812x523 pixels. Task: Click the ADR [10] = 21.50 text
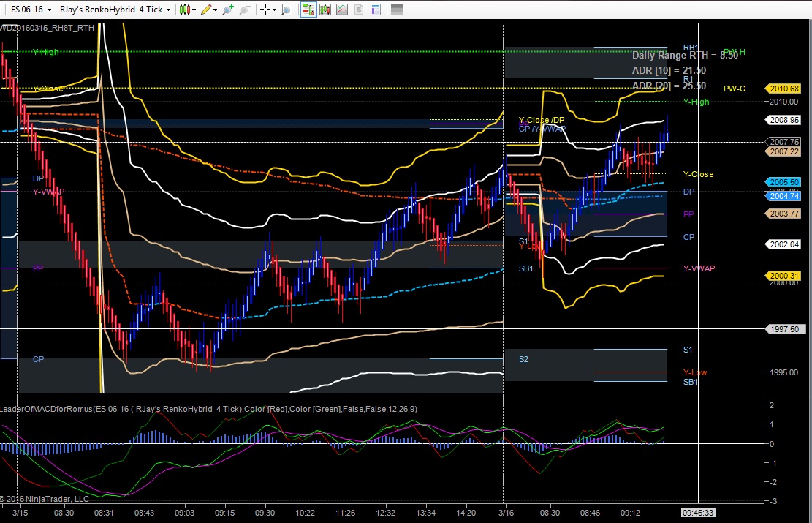pos(669,70)
